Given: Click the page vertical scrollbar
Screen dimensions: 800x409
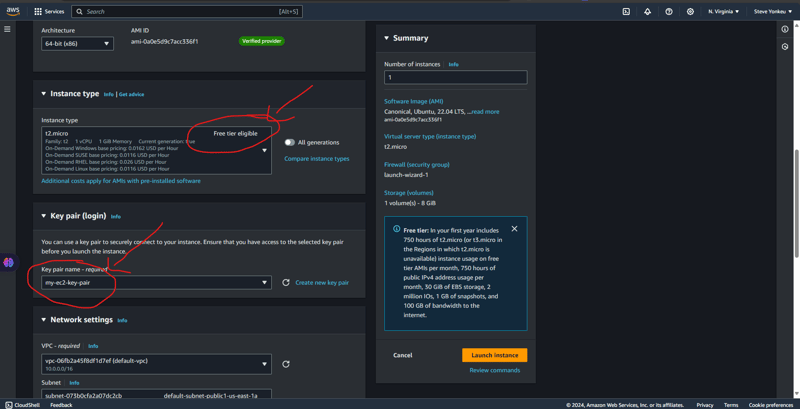Looking at the screenshot, I should (796, 204).
